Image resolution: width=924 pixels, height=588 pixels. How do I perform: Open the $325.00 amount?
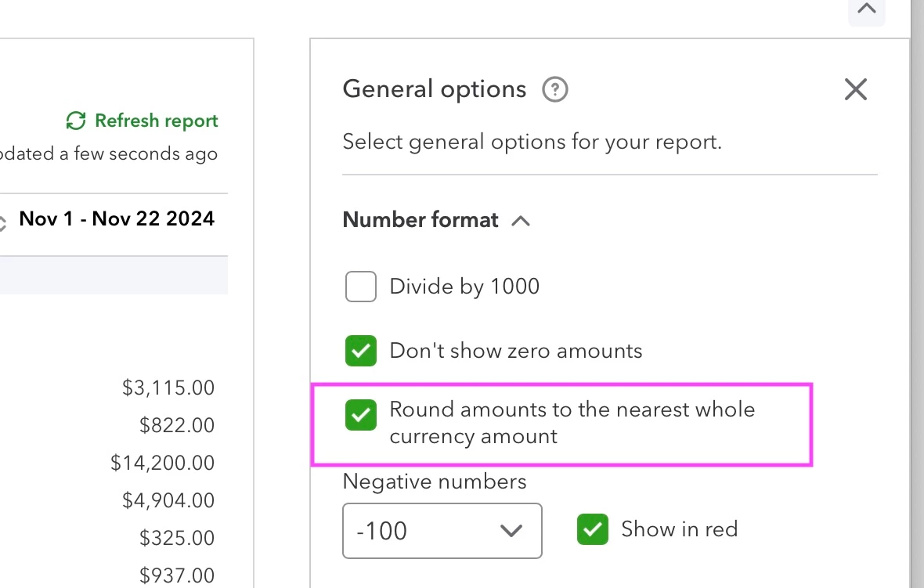[177, 538]
